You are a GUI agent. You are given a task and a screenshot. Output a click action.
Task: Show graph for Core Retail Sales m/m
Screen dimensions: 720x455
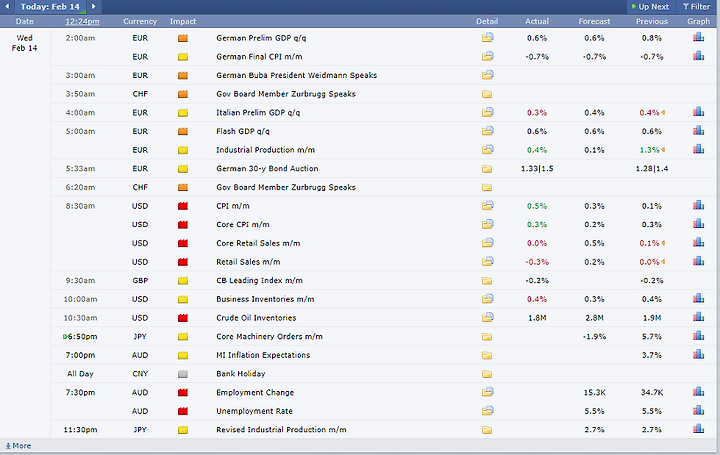pyautogui.click(x=698, y=242)
